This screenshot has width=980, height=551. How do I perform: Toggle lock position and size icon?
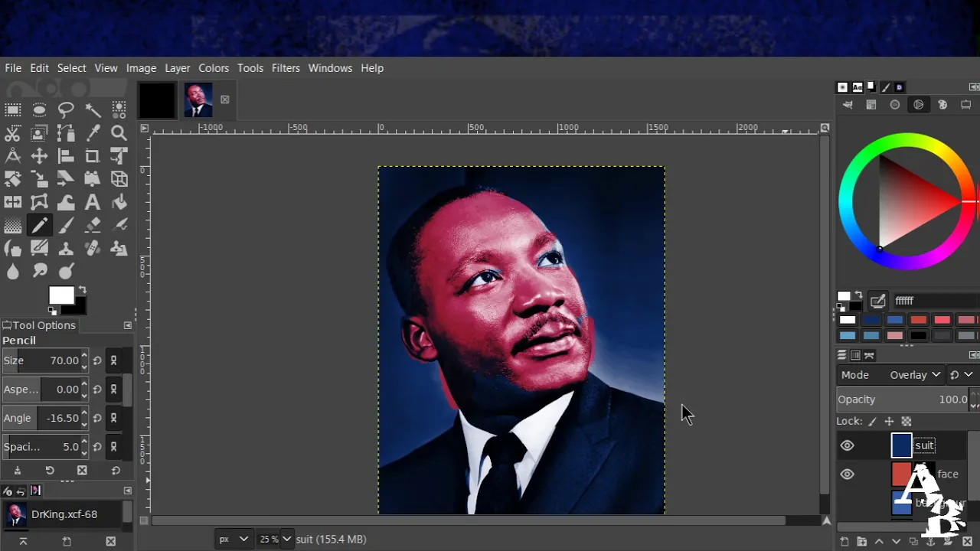point(889,422)
